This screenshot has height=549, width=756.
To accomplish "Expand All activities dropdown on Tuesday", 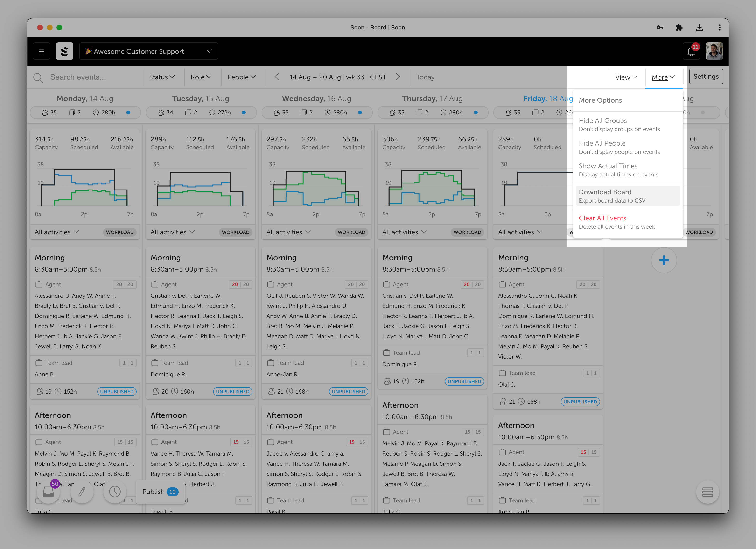I will tap(172, 232).
